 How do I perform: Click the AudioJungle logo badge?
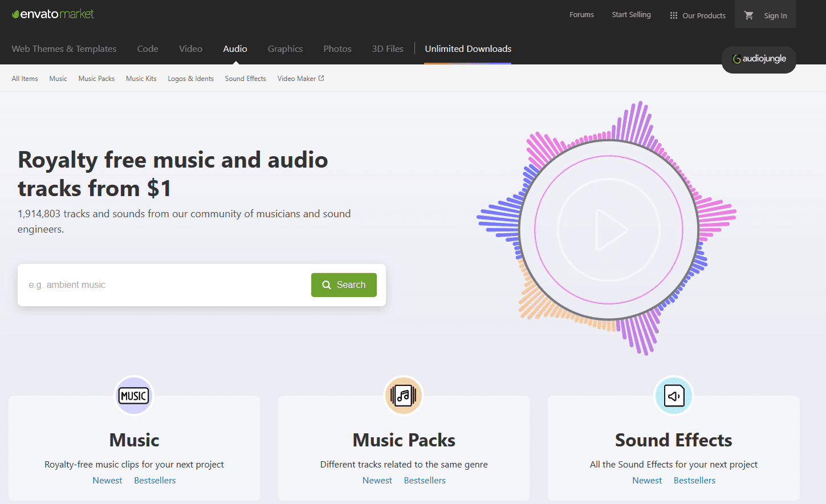click(759, 59)
